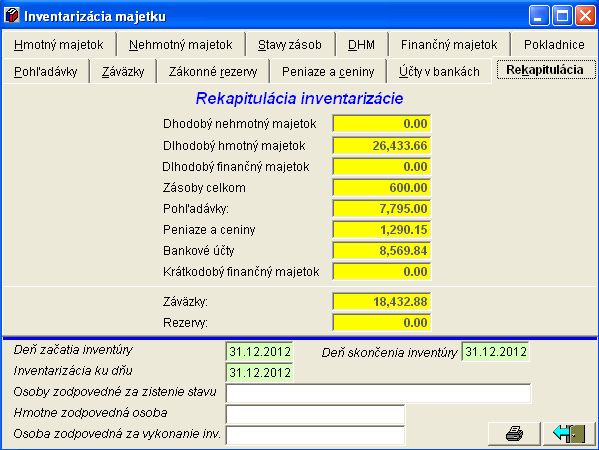Switch to Účty v bankách tab

click(x=439, y=71)
